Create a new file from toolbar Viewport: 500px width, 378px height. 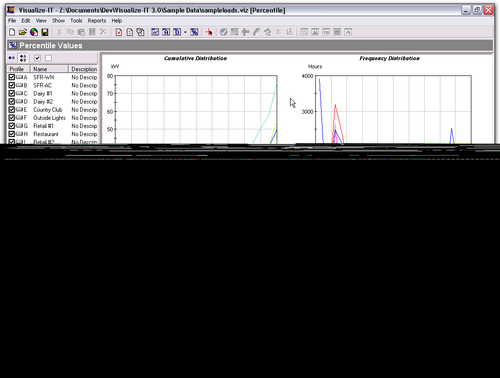pyautogui.click(x=12, y=32)
